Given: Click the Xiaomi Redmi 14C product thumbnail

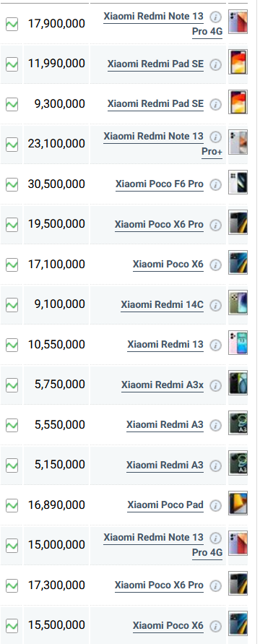Looking at the screenshot, I should click(238, 303).
